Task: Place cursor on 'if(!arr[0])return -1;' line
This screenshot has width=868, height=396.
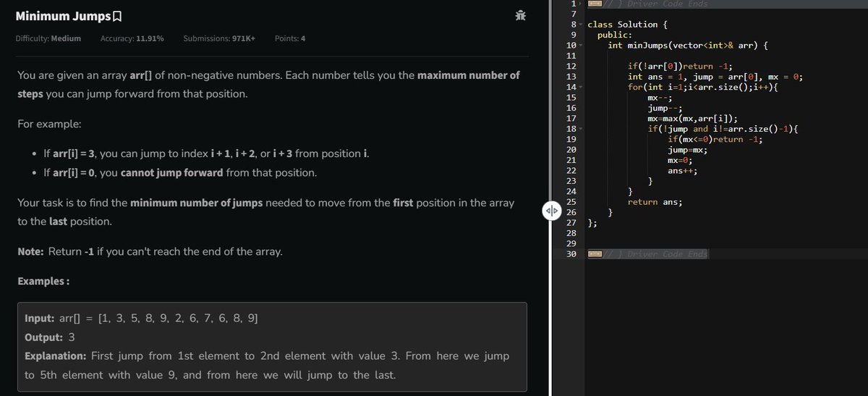Action: (x=680, y=67)
